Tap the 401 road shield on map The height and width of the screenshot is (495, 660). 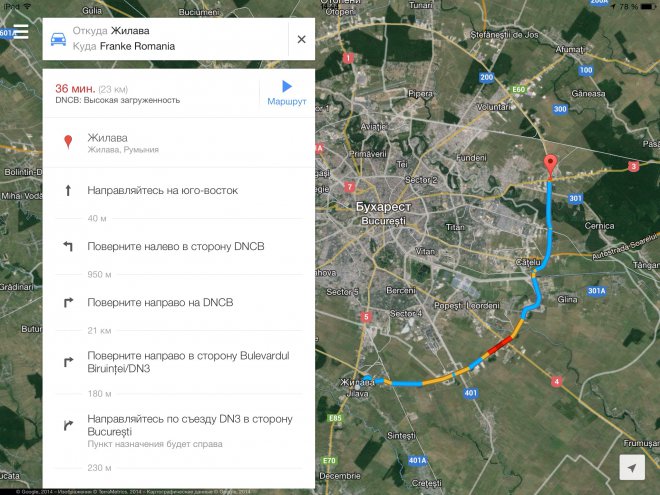471,393
